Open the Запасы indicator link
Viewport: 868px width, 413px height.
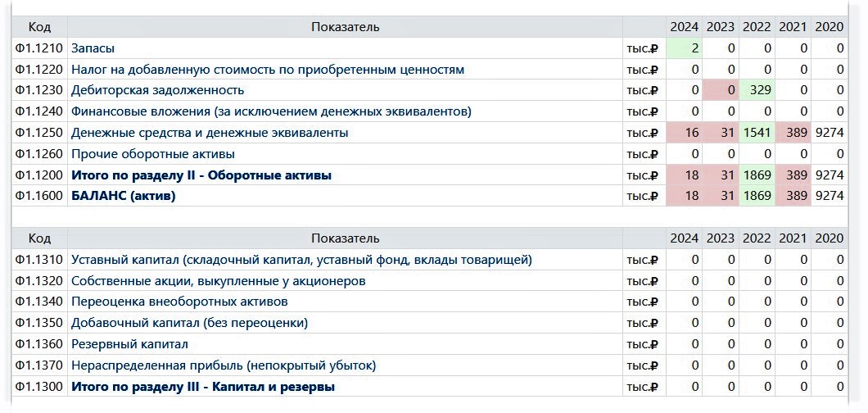tap(93, 48)
